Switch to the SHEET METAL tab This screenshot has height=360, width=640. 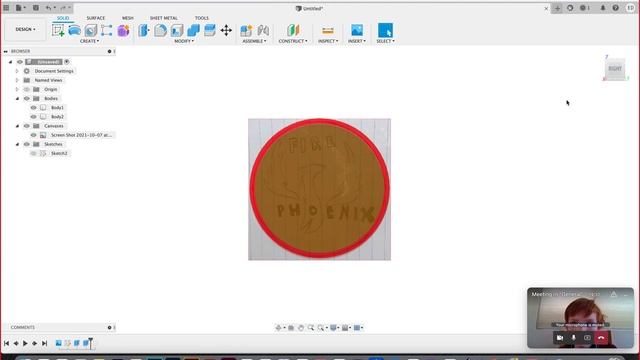(x=164, y=18)
